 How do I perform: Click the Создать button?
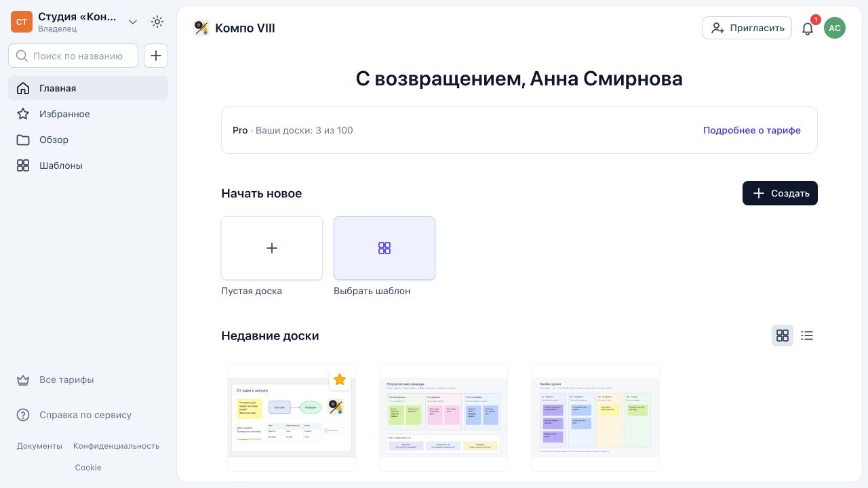point(780,193)
